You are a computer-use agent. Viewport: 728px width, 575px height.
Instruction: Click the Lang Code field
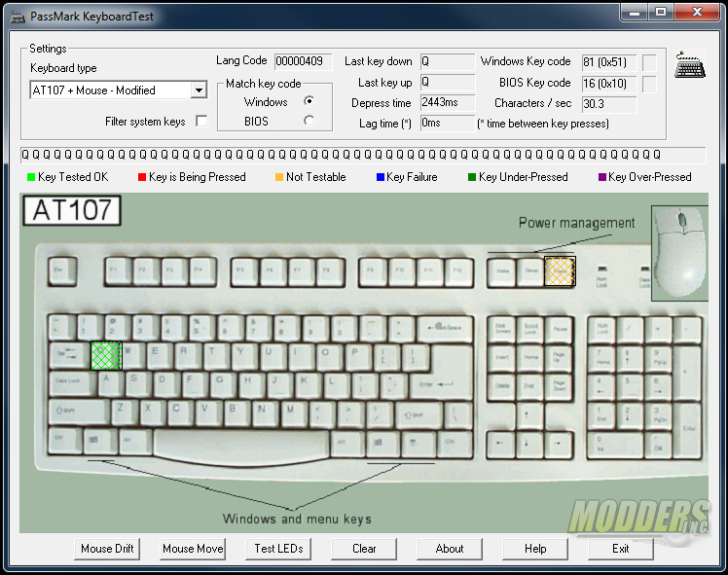click(x=304, y=61)
